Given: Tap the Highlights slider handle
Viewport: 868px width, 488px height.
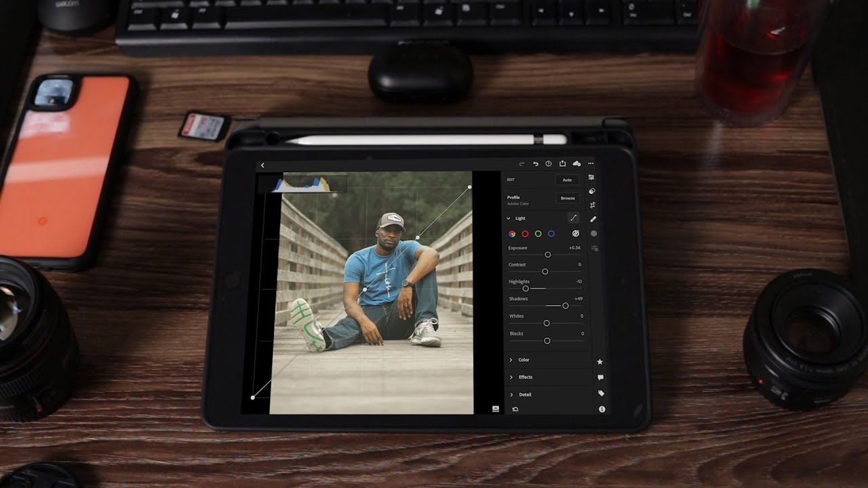Looking at the screenshot, I should pos(526,289).
